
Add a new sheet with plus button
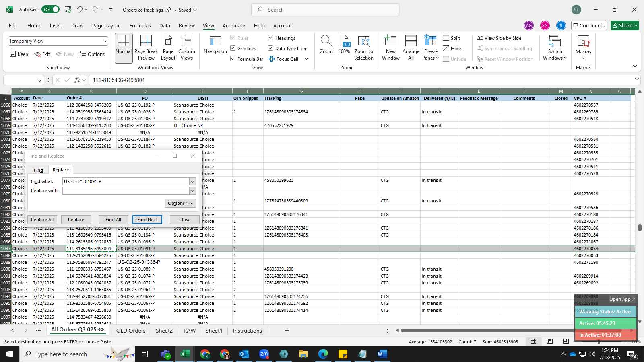pyautogui.click(x=287, y=331)
